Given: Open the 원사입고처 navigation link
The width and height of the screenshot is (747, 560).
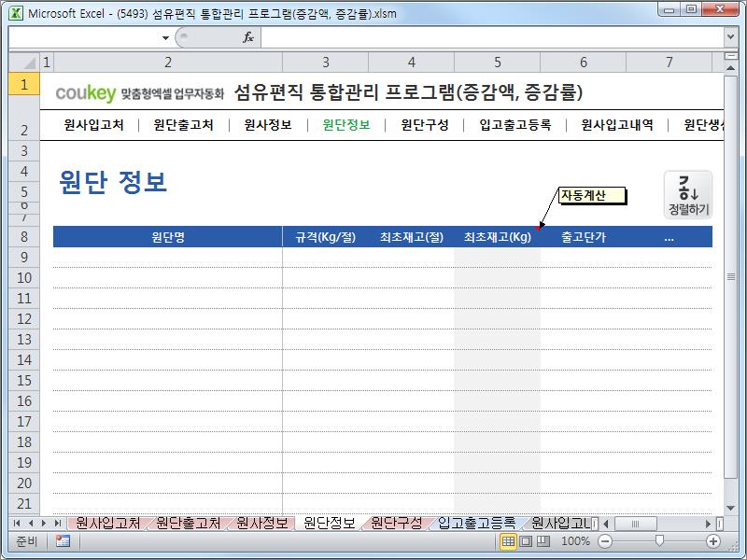Looking at the screenshot, I should point(94,125).
